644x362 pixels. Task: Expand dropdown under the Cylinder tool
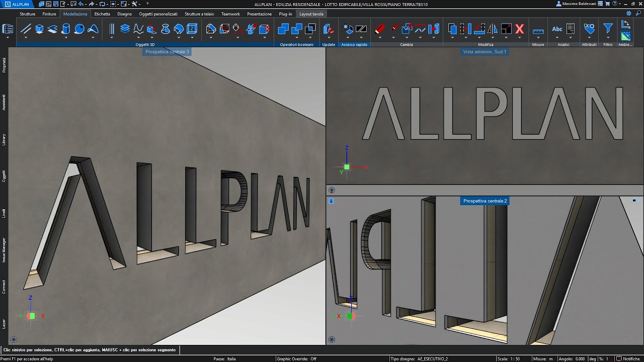[65, 37]
